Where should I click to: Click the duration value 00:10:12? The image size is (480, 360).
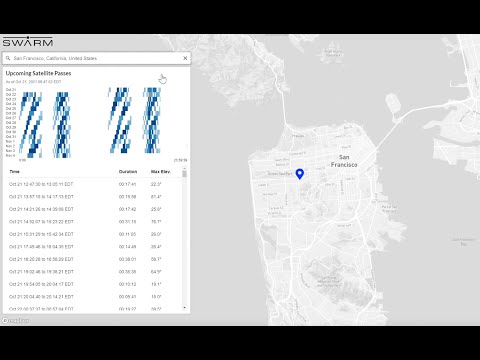127,284
